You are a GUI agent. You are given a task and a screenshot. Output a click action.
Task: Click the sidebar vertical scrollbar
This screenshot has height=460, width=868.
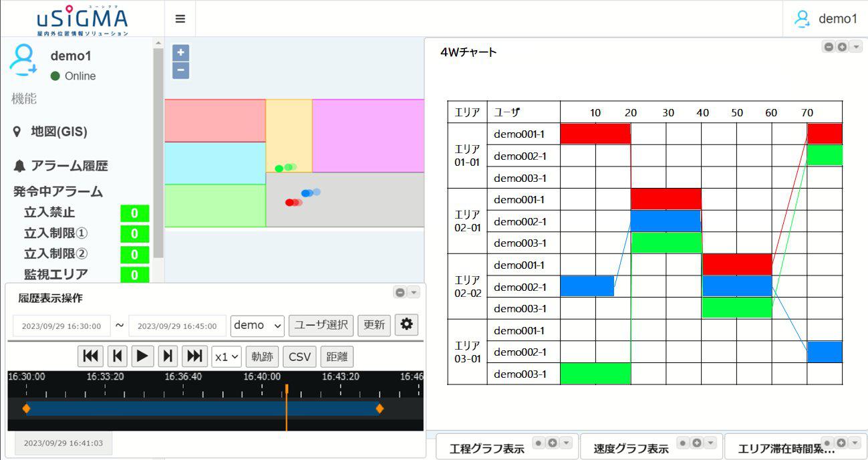click(x=158, y=152)
